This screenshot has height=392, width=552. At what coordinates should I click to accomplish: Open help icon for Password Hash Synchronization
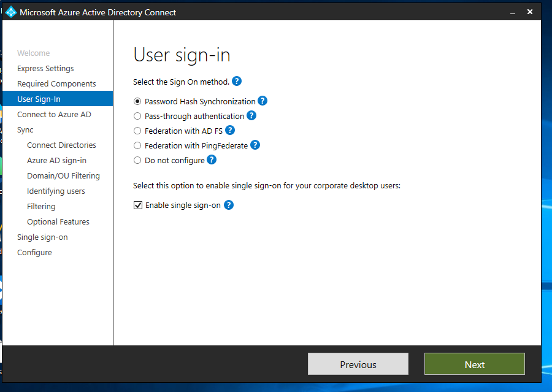click(x=263, y=101)
